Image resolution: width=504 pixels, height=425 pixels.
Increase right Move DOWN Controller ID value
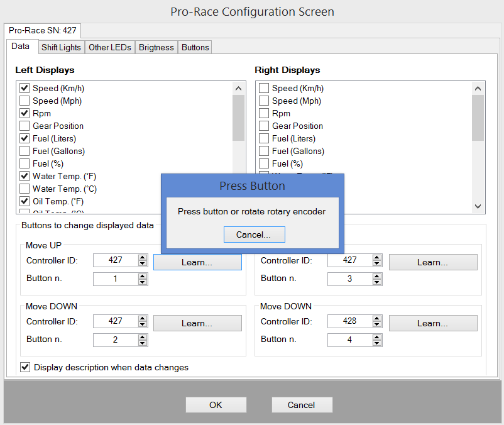click(x=377, y=318)
